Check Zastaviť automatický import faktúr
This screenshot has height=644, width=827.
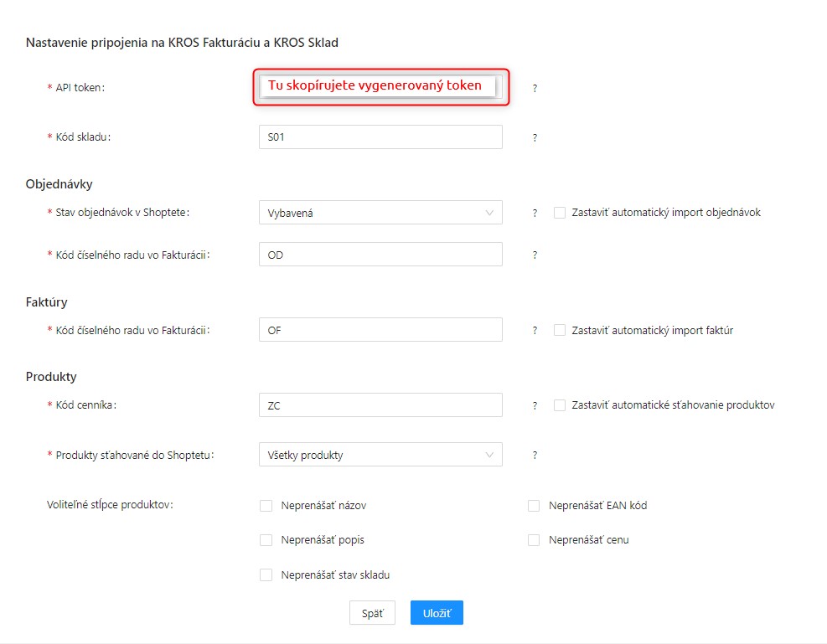tap(560, 330)
